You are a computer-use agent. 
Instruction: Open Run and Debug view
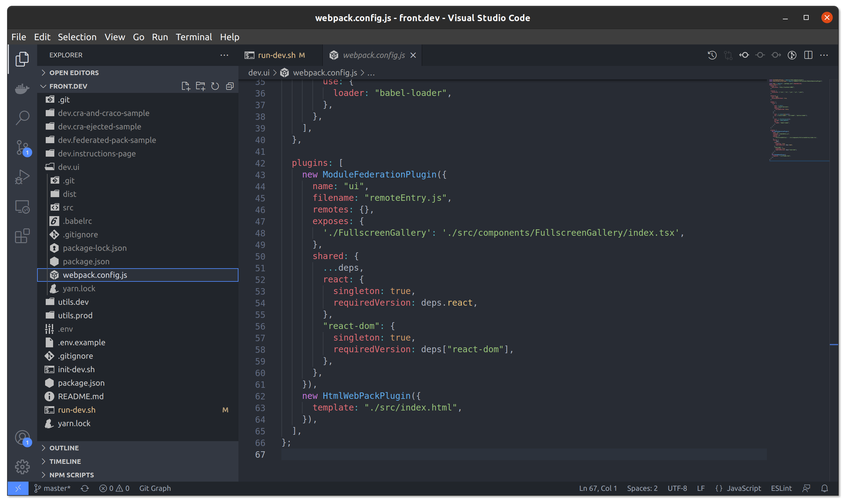coord(22,177)
